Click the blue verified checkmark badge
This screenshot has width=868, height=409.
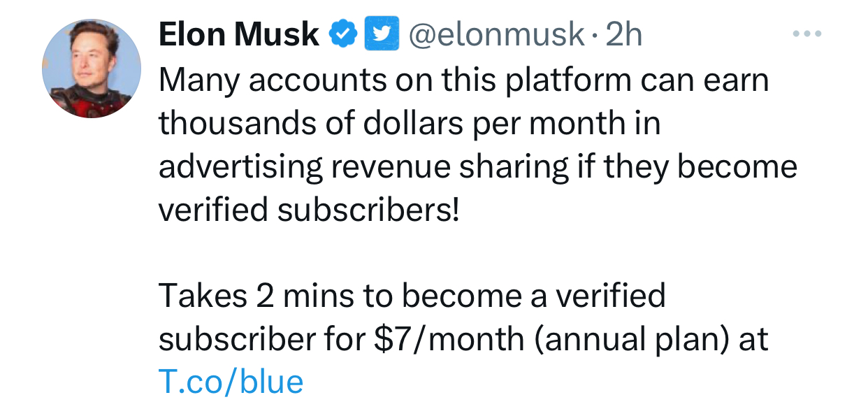[x=342, y=34]
